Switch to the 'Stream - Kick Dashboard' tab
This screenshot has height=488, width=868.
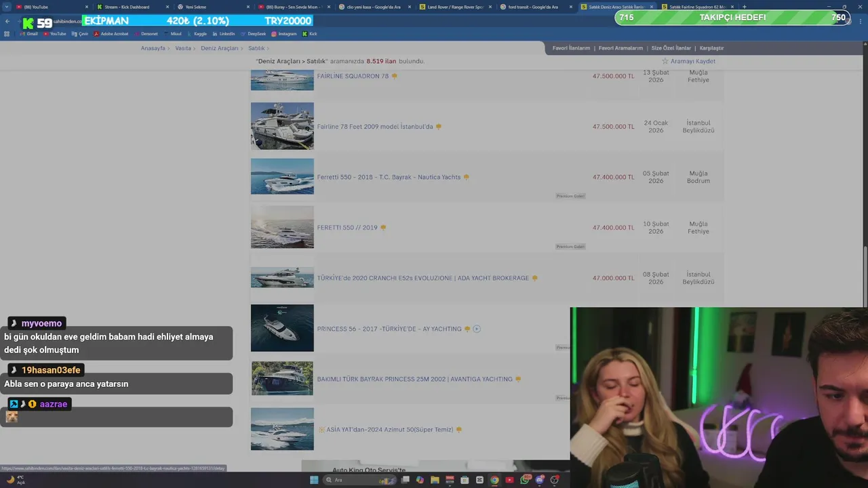132,7
